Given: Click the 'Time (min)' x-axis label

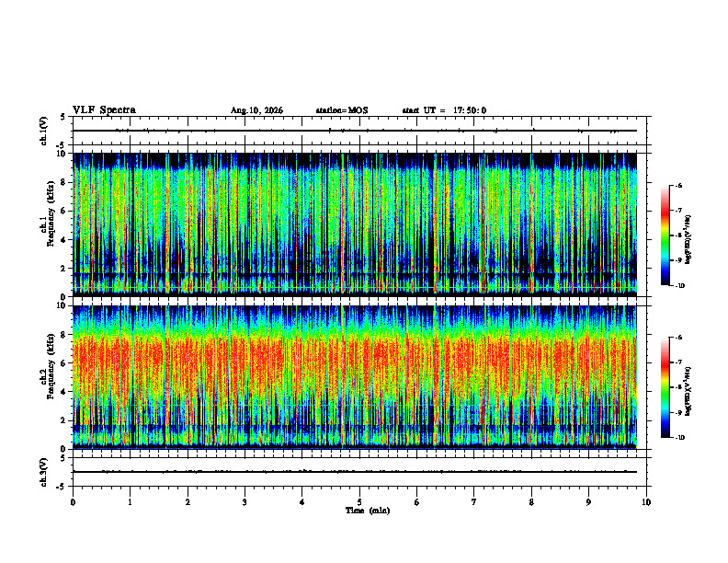Looking at the screenshot, I should point(368,511).
